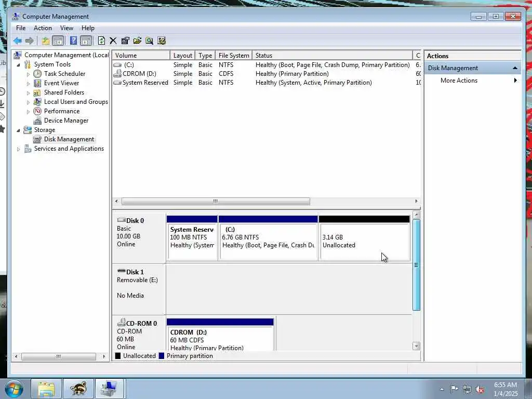532x399 pixels.
Task: Click the blue Help question mark icon
Action: [x=73, y=41]
